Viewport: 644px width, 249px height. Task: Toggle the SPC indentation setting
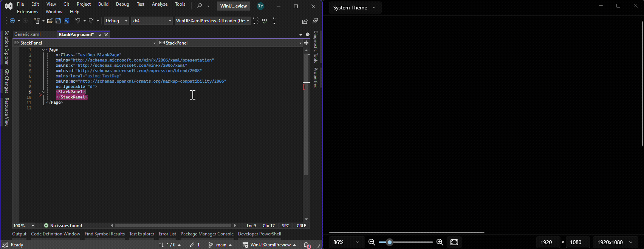[x=285, y=226]
